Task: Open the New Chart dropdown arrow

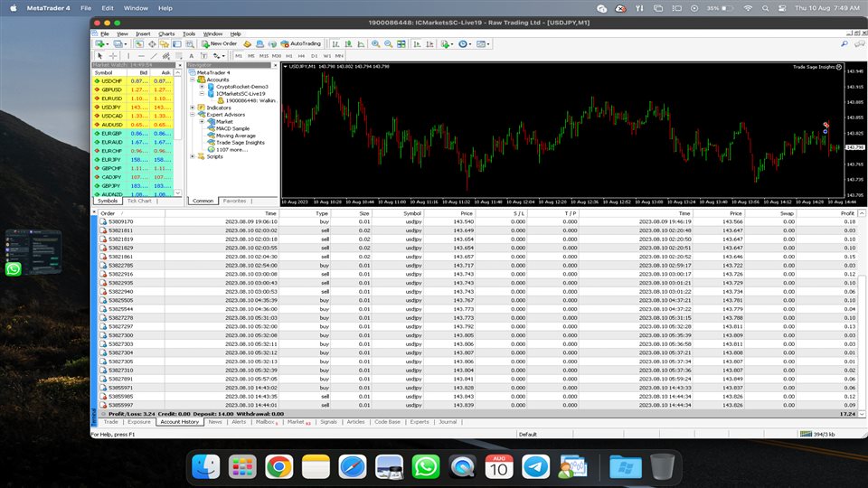Action: 108,44
